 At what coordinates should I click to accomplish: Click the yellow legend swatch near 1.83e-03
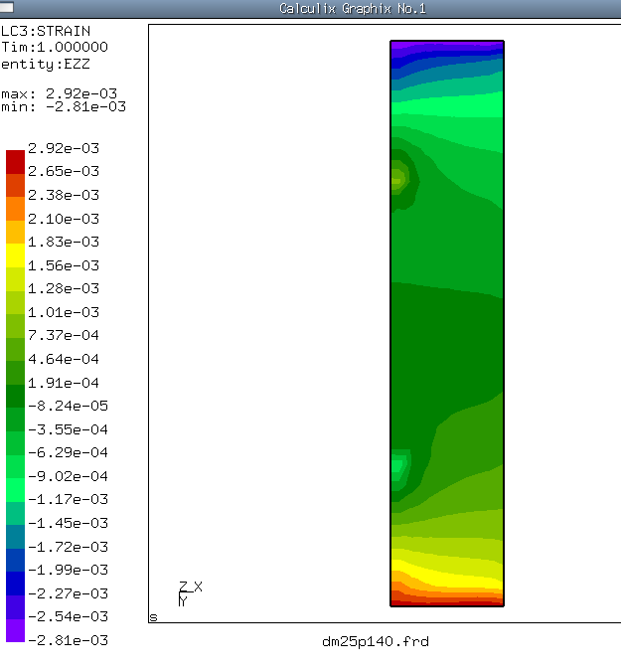(x=16, y=255)
